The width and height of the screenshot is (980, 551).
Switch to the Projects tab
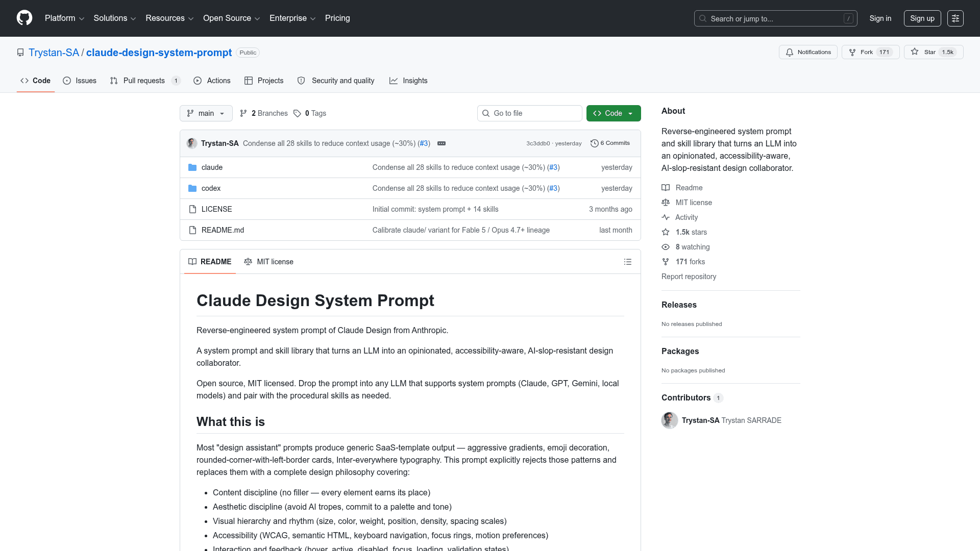pyautogui.click(x=264, y=81)
